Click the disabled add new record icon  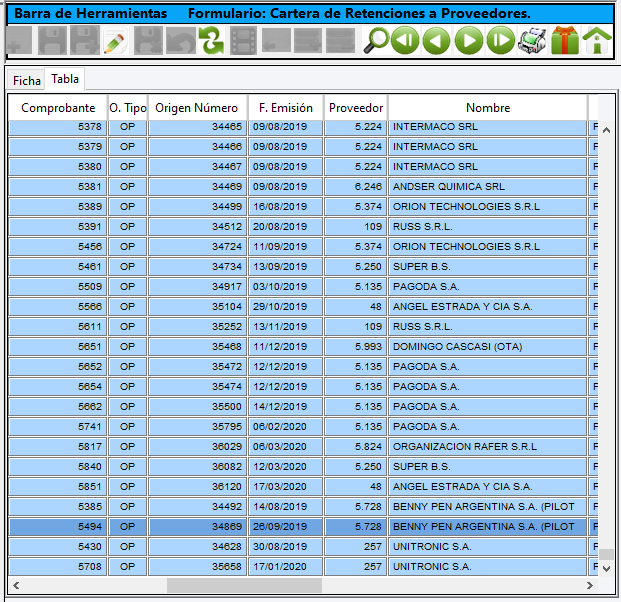click(19, 40)
